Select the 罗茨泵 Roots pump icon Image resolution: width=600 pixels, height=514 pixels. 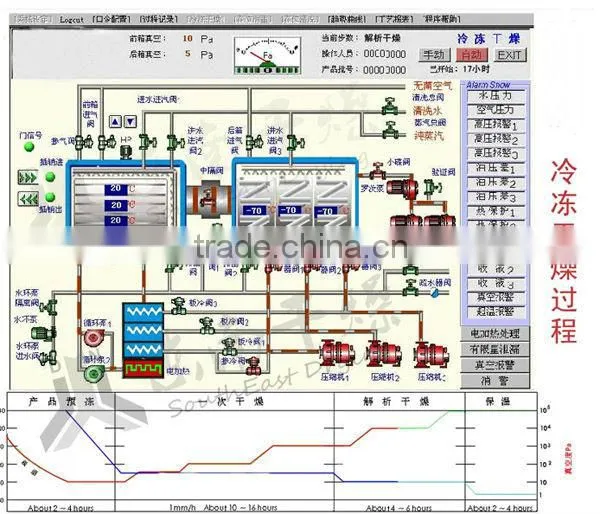point(402,188)
